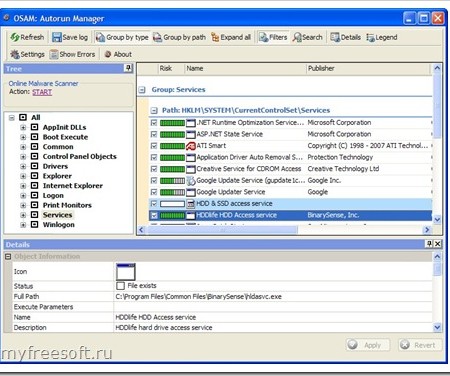Enable Group by path view
The height and width of the screenshot is (376, 450).
(179, 37)
